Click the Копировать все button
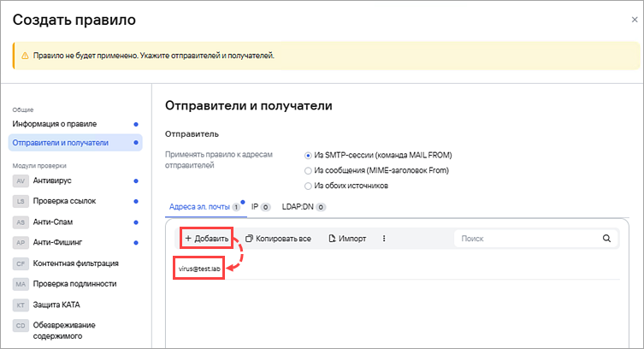The height and width of the screenshot is (349, 644). [278, 239]
